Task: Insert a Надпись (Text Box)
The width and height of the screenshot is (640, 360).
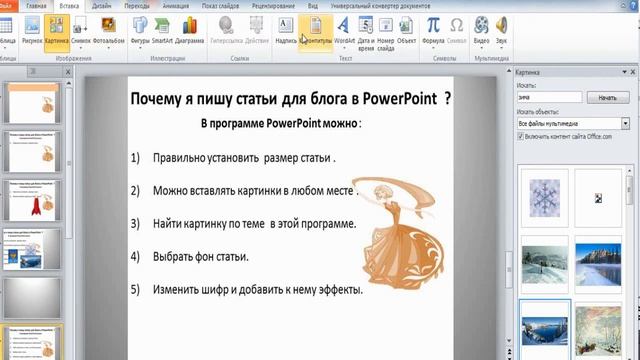Action: coord(286,31)
